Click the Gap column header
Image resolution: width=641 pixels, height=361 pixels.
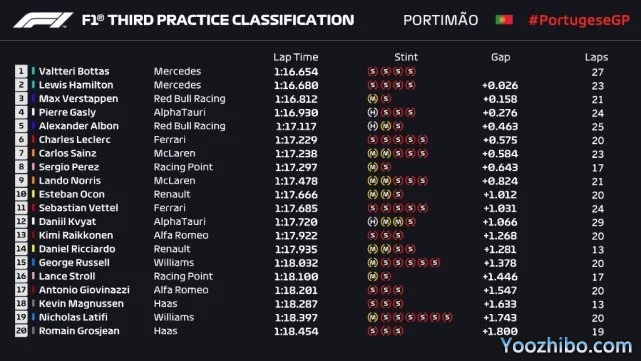click(500, 57)
